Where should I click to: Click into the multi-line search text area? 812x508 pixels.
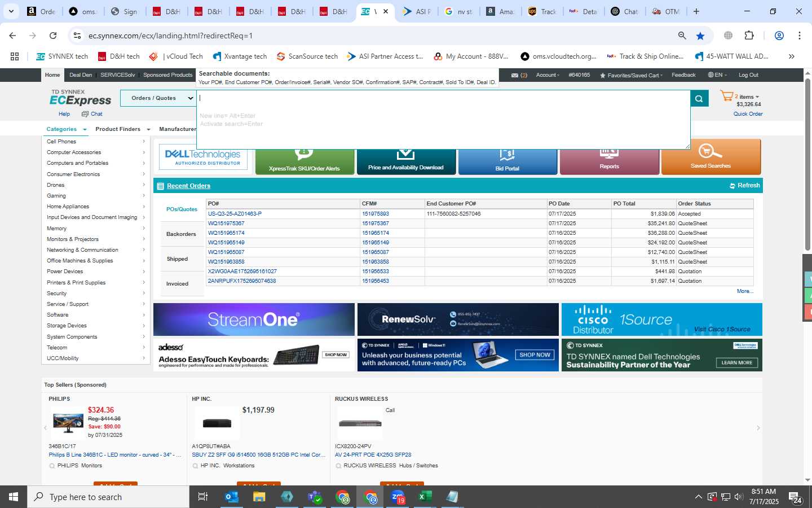tap(443, 120)
